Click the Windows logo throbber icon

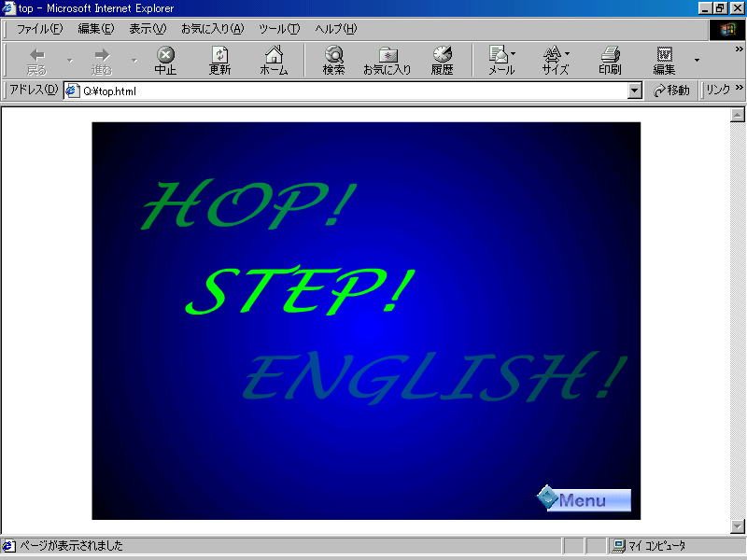pos(727,30)
